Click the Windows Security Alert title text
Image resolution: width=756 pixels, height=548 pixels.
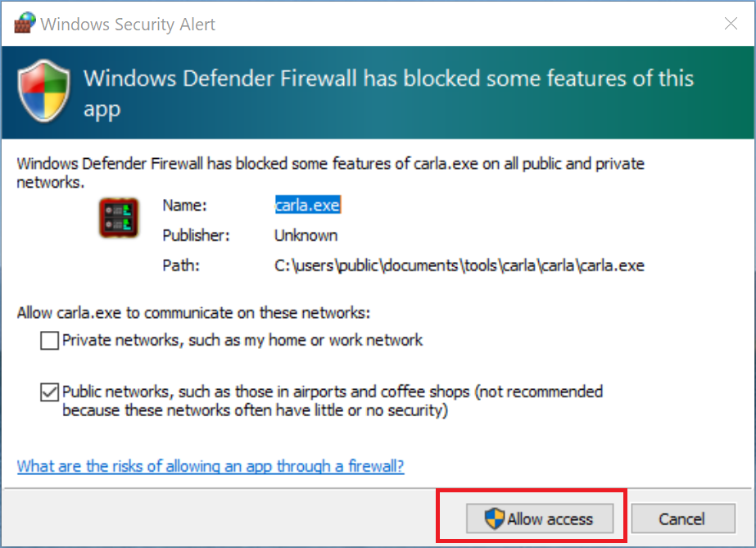[128, 24]
